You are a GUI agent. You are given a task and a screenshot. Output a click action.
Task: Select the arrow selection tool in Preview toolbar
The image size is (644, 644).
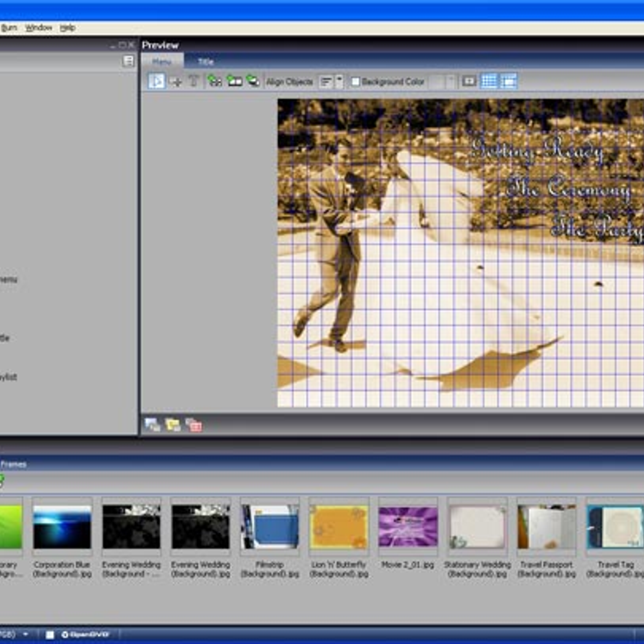pyautogui.click(x=156, y=81)
